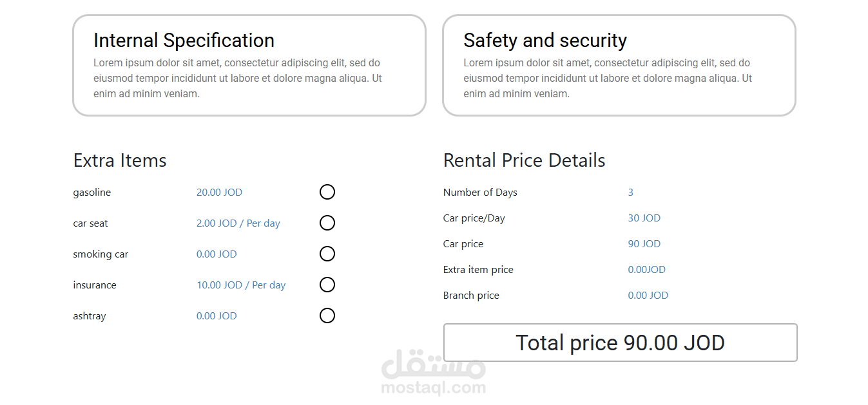Click the Safety and security card heading
Screen dimensions: 868x405
coord(545,41)
